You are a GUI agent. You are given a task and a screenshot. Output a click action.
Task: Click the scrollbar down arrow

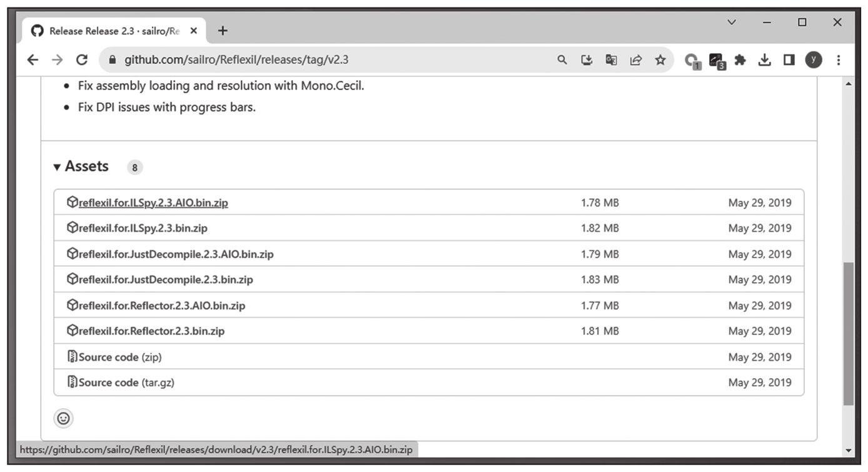click(848, 450)
